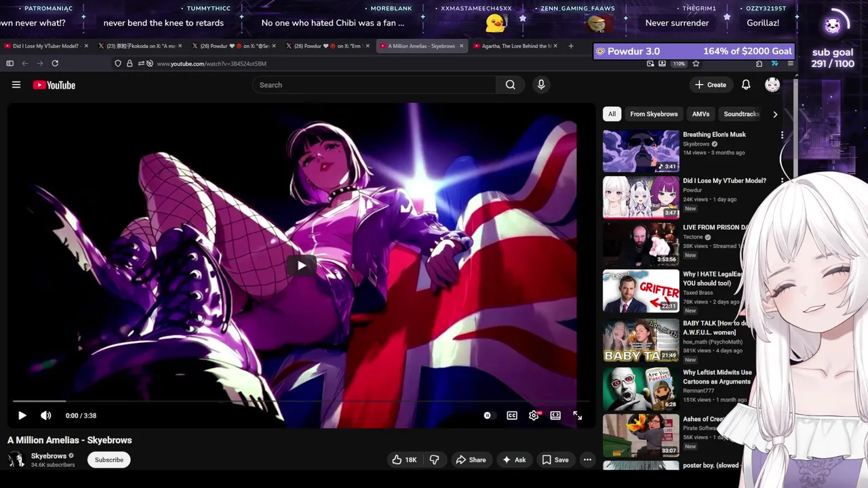
Task: Open the BABY TALK video thumbnail
Action: [x=641, y=340]
